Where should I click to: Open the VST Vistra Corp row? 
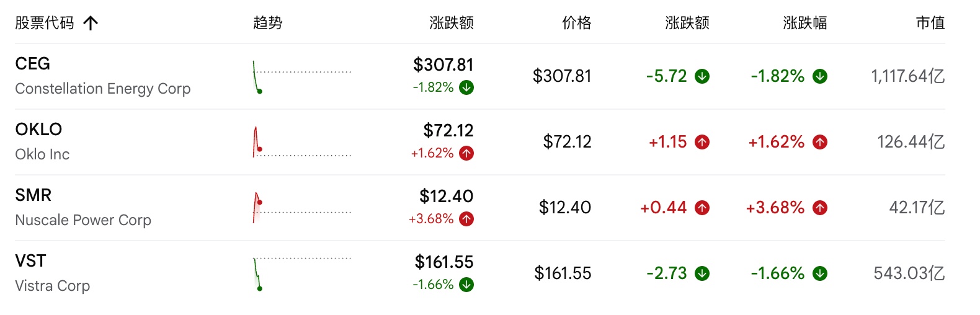[x=480, y=273]
